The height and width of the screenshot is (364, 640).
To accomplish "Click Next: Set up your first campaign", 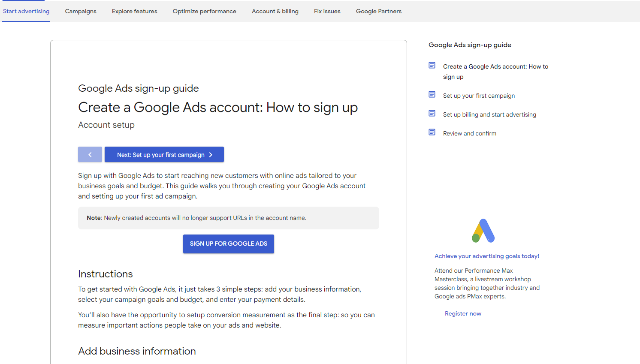I will tap(164, 154).
